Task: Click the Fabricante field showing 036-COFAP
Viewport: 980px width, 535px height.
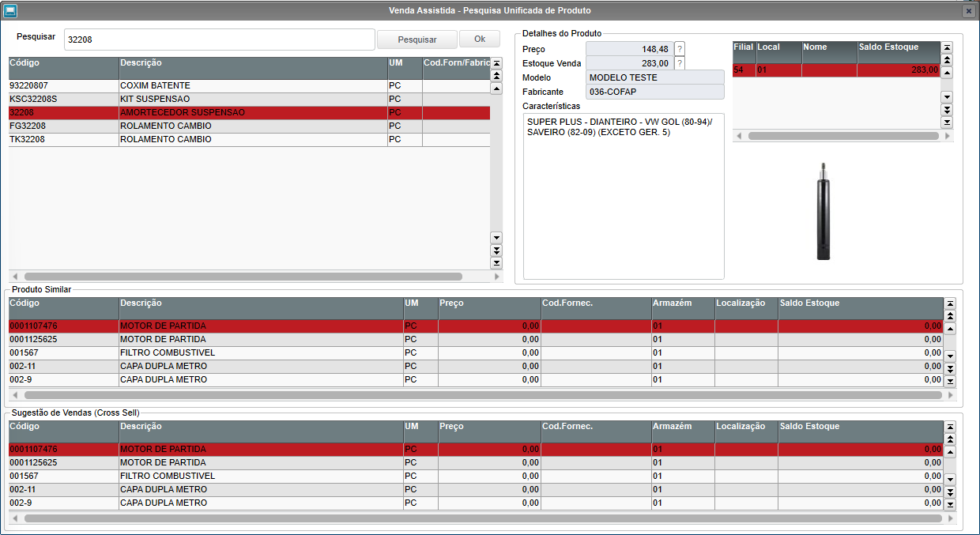Action: 655,92
